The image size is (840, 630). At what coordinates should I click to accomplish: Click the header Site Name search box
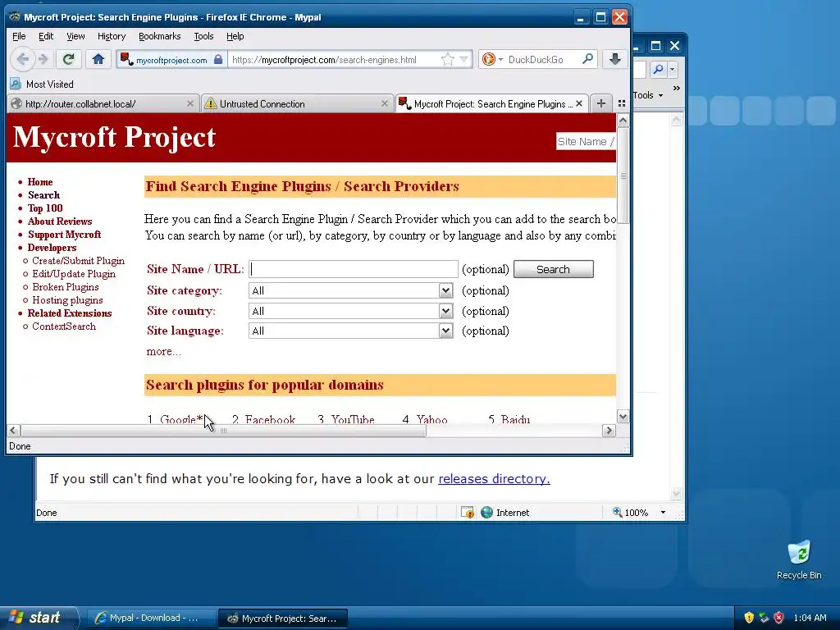pos(586,141)
